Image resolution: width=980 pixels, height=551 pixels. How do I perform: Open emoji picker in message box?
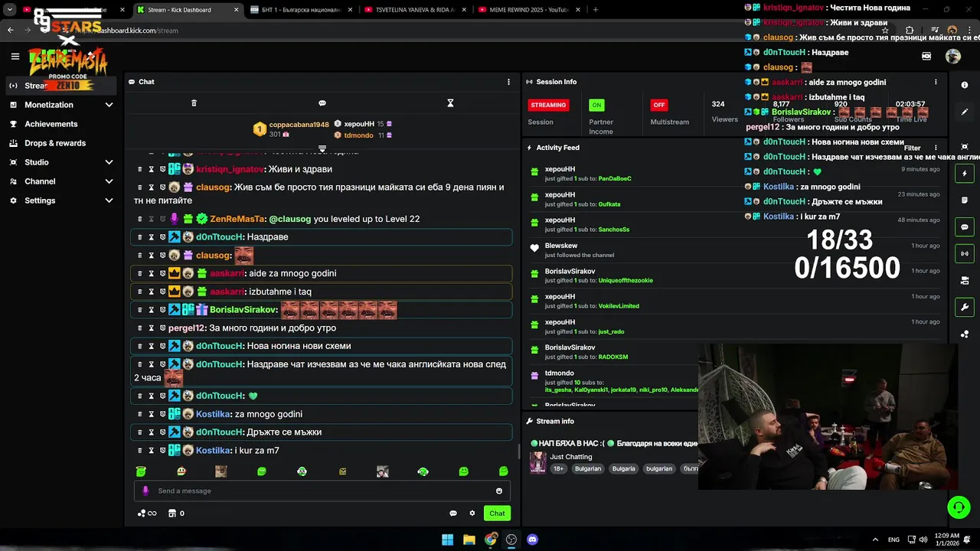[x=499, y=491]
